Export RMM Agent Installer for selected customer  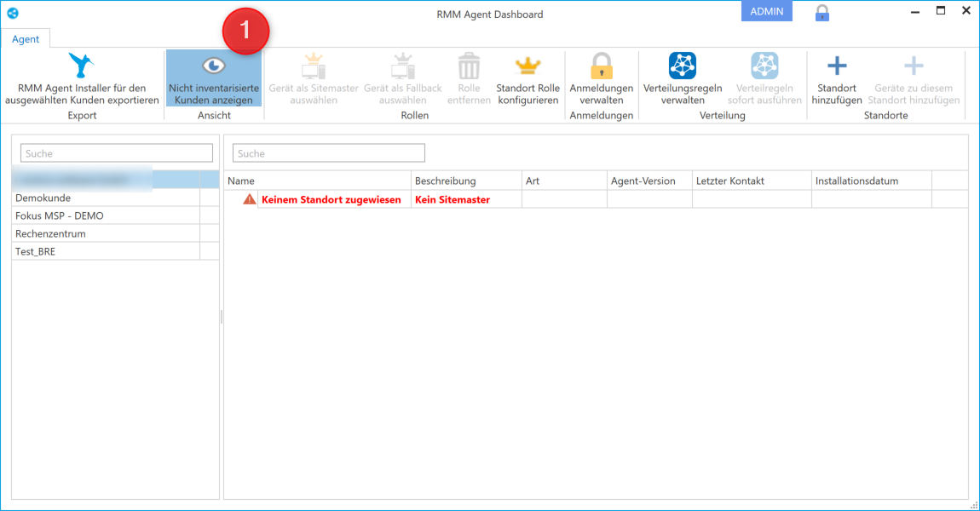click(82, 78)
